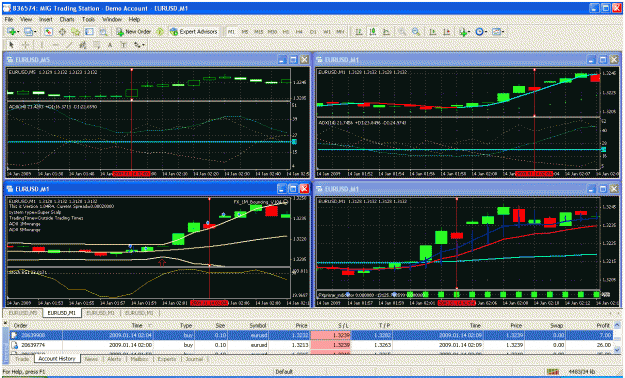Image resolution: width=625 pixels, height=378 pixels.
Task: Open MetaEditor via the yellow diamond icon
Action: (x=160, y=32)
